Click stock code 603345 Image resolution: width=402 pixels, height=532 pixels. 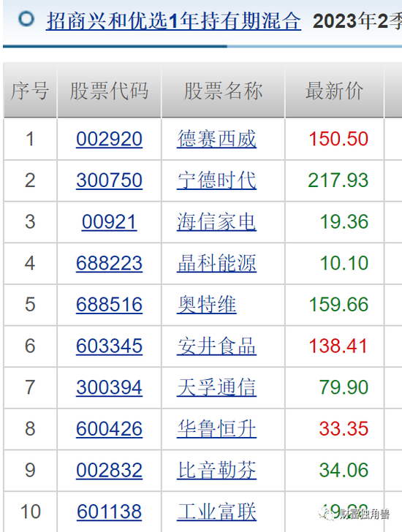[x=109, y=346]
